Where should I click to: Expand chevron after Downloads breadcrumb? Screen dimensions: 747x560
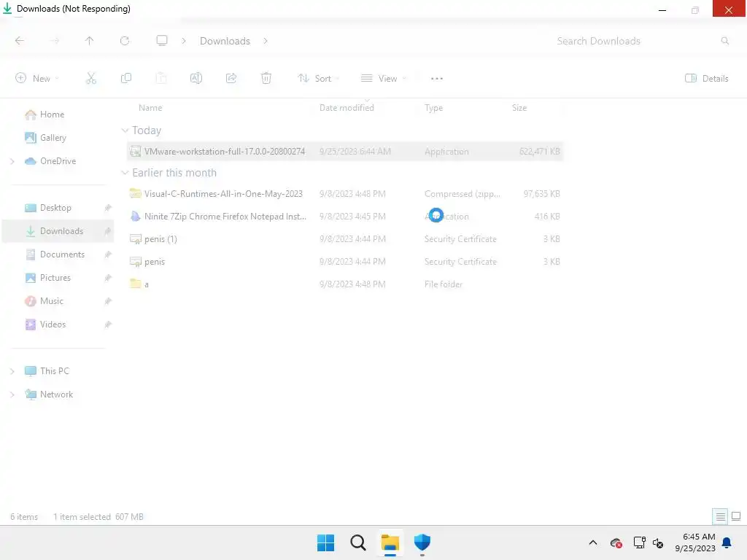tap(266, 41)
